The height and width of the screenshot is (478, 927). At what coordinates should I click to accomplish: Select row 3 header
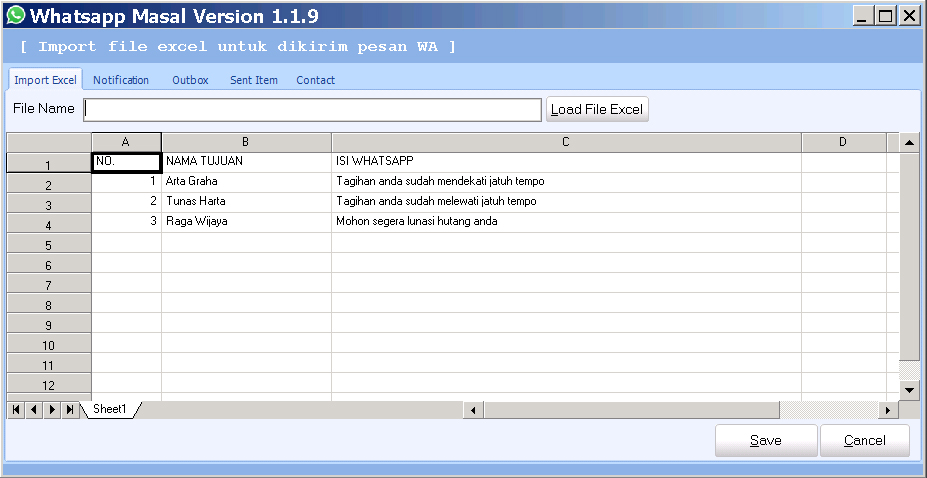pos(49,203)
